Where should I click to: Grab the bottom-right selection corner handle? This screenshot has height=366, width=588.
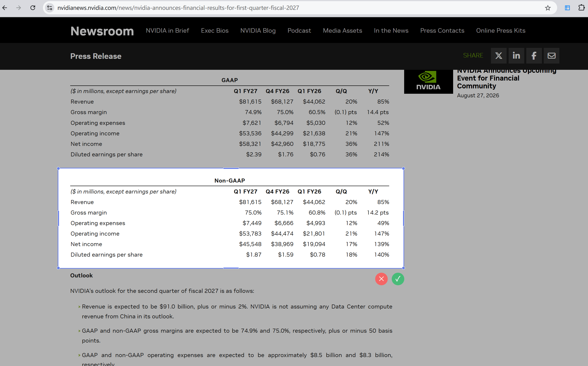pos(403,268)
